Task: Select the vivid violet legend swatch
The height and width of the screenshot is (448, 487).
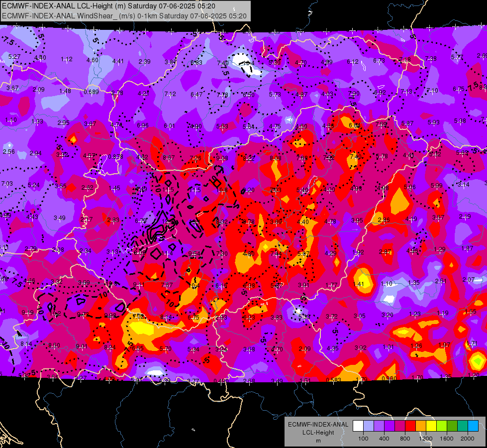Action: coord(390,426)
